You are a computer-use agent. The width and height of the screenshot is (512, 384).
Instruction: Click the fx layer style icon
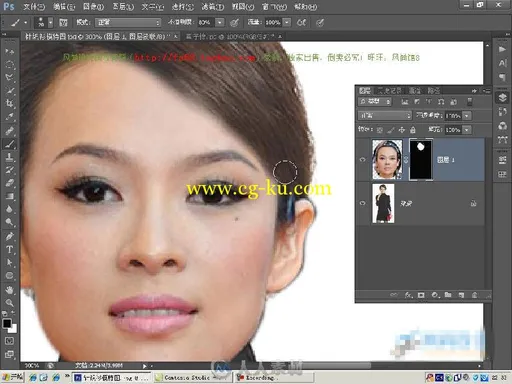[408, 295]
